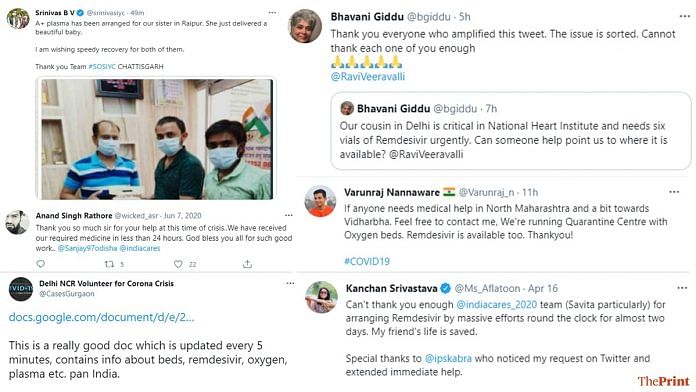The image size is (696, 392).
Task: Like Anand Singh Rathore's tweet with heart icon
Action: pyautogui.click(x=178, y=264)
